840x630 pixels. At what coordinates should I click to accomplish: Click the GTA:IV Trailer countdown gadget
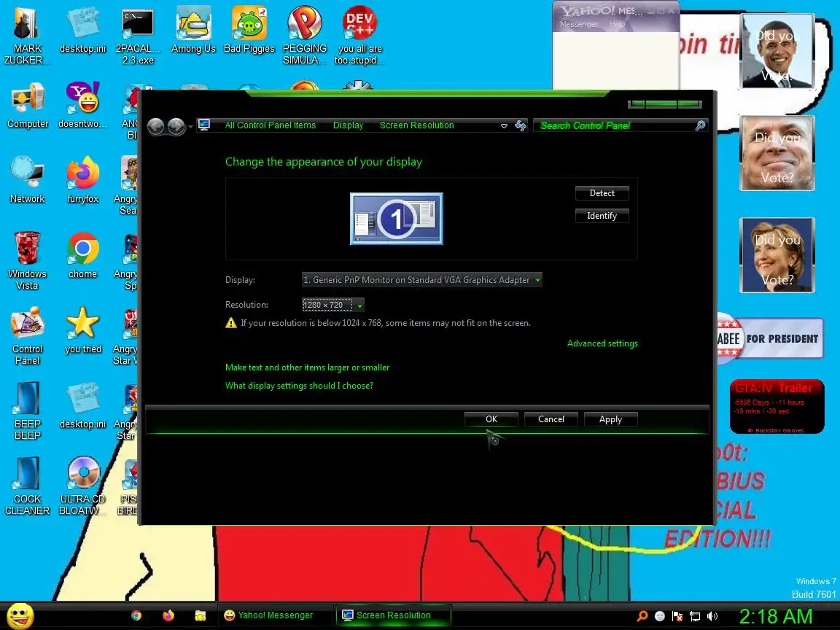click(x=777, y=407)
